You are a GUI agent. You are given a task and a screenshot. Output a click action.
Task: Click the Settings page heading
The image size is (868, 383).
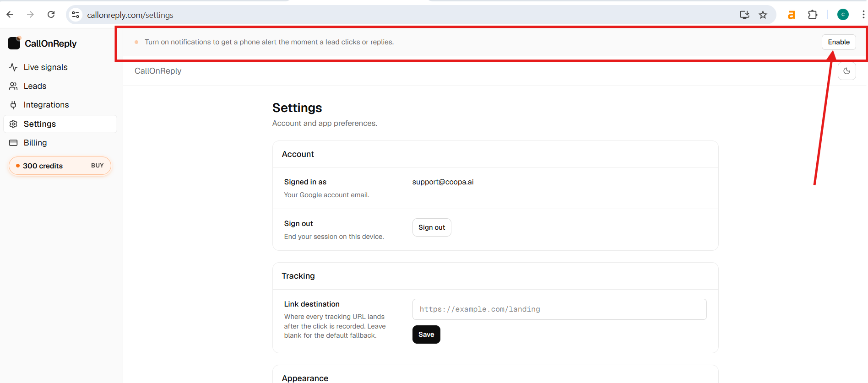click(x=297, y=108)
